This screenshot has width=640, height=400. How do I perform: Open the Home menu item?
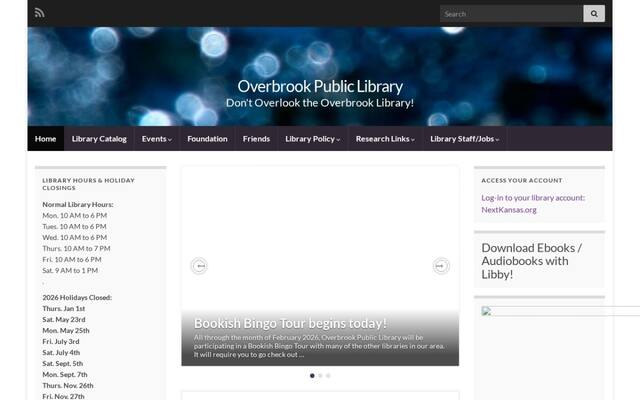[45, 139]
